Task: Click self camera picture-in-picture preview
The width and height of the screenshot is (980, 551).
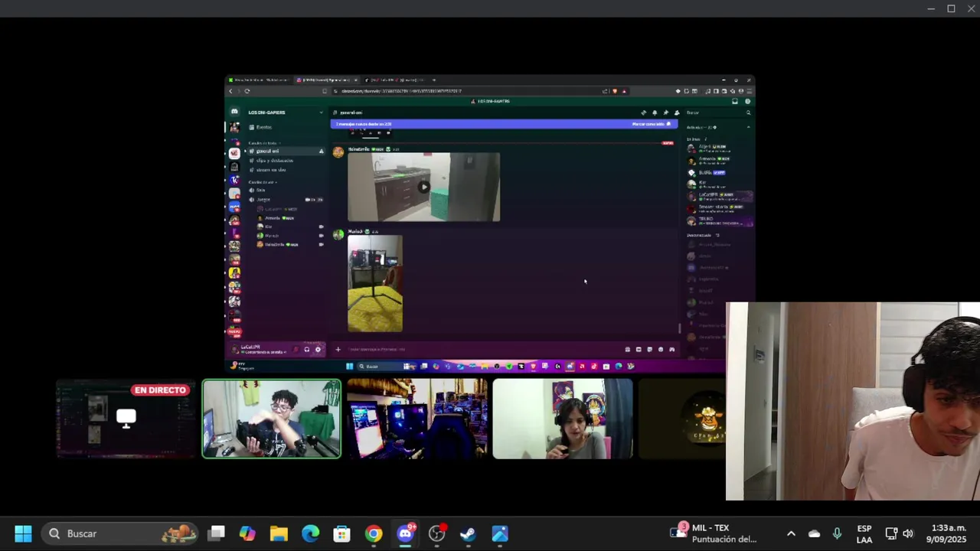Action: (x=853, y=401)
